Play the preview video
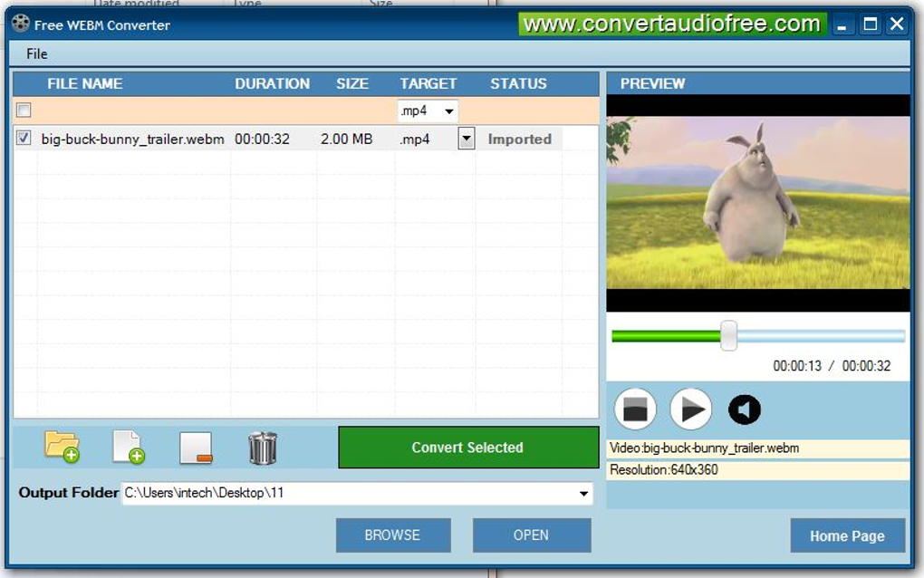 coord(690,409)
